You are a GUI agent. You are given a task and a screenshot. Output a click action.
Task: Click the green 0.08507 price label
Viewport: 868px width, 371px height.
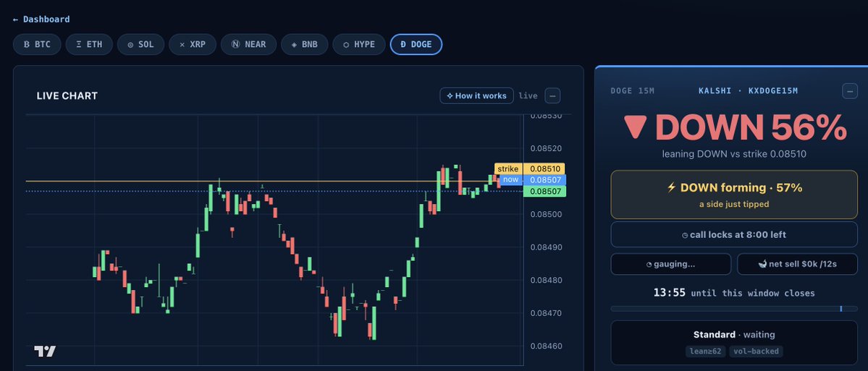click(544, 192)
